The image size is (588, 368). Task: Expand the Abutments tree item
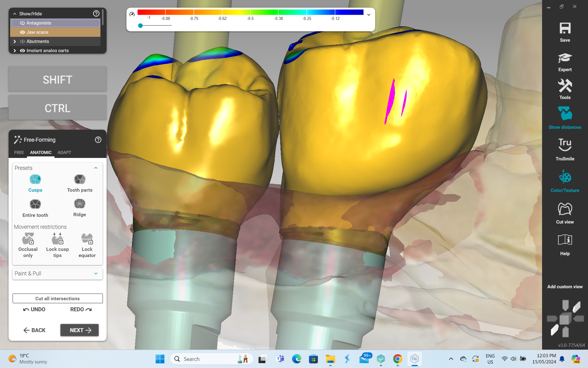pyautogui.click(x=15, y=41)
